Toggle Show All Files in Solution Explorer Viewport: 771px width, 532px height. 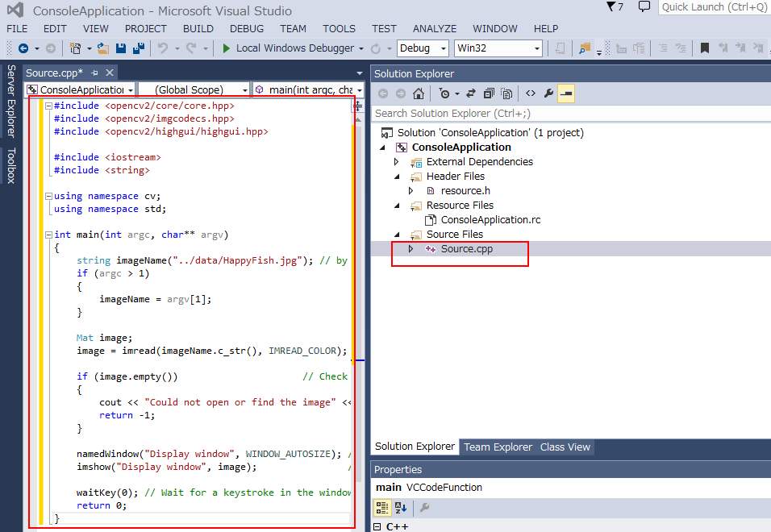(506, 94)
